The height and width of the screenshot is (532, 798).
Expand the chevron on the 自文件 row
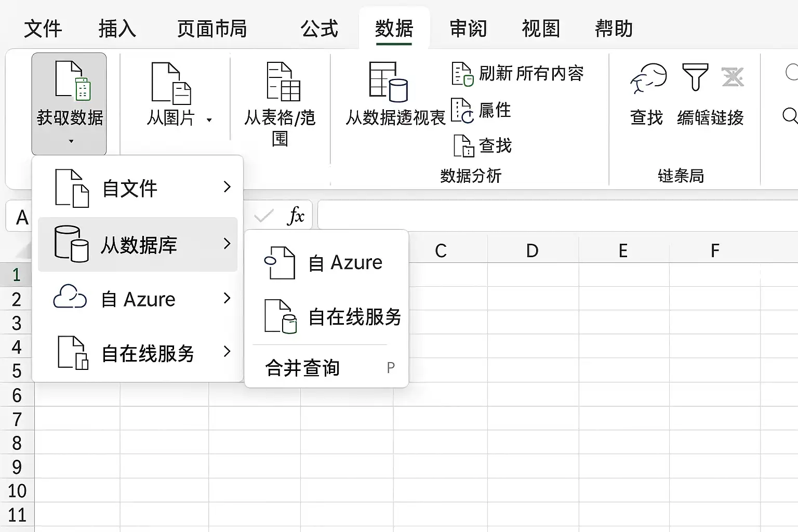click(x=227, y=187)
